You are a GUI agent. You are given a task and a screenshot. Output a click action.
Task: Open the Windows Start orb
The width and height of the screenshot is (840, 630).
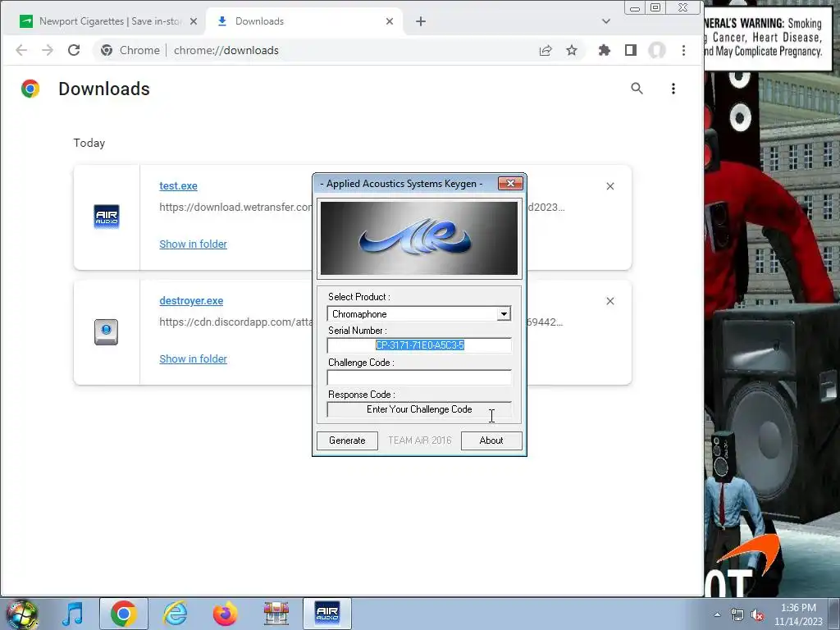click(x=21, y=614)
